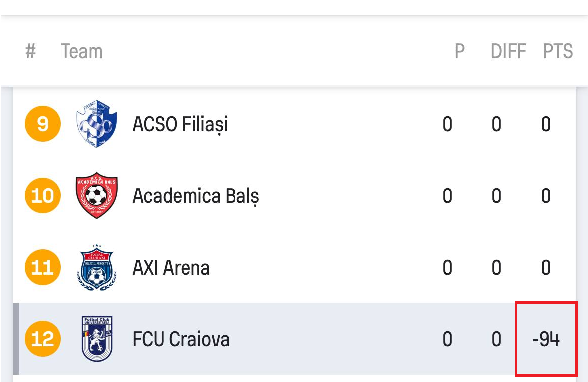Image resolution: width=588 pixels, height=382 pixels.
Task: Click the PTS column header
Action: click(558, 51)
